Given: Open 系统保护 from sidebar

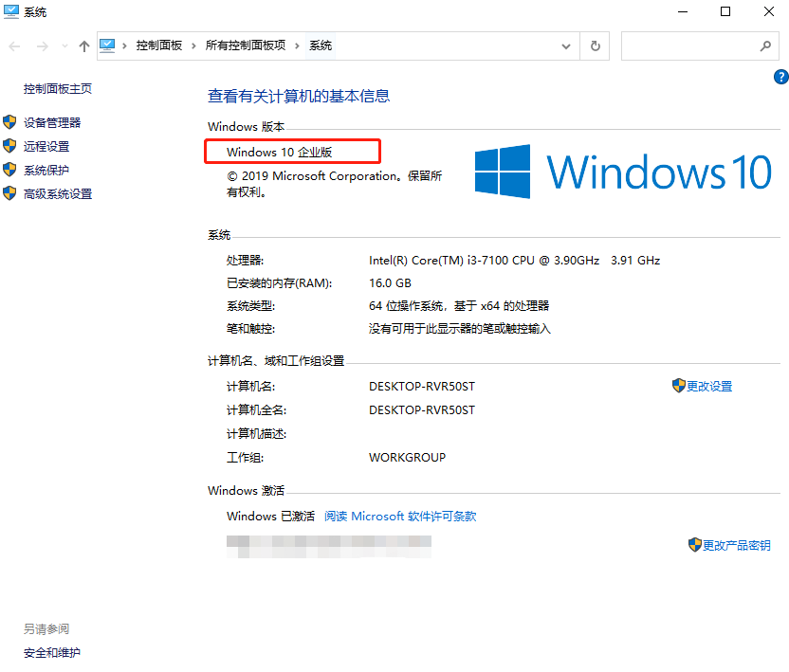Looking at the screenshot, I should pyautogui.click(x=46, y=170).
